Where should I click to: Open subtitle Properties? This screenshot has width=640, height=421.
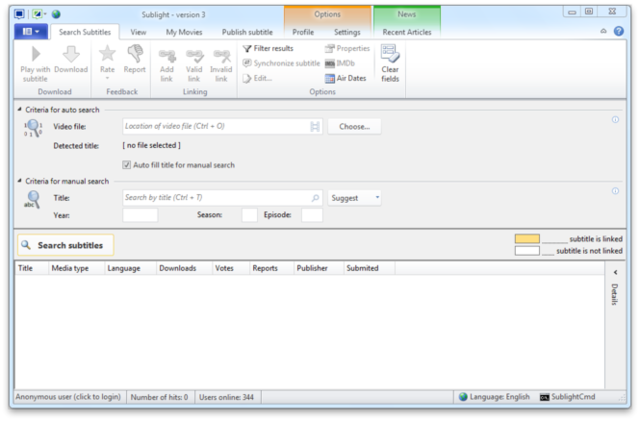pos(347,49)
